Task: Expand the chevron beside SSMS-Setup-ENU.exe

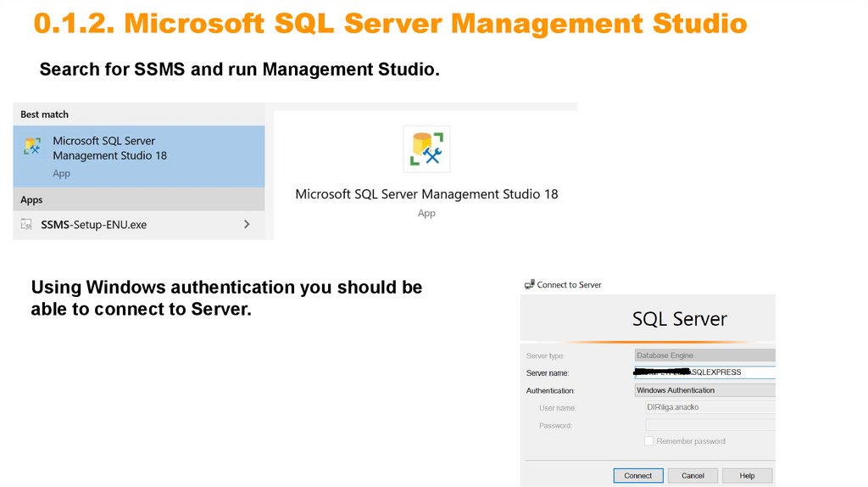Action: 247,224
